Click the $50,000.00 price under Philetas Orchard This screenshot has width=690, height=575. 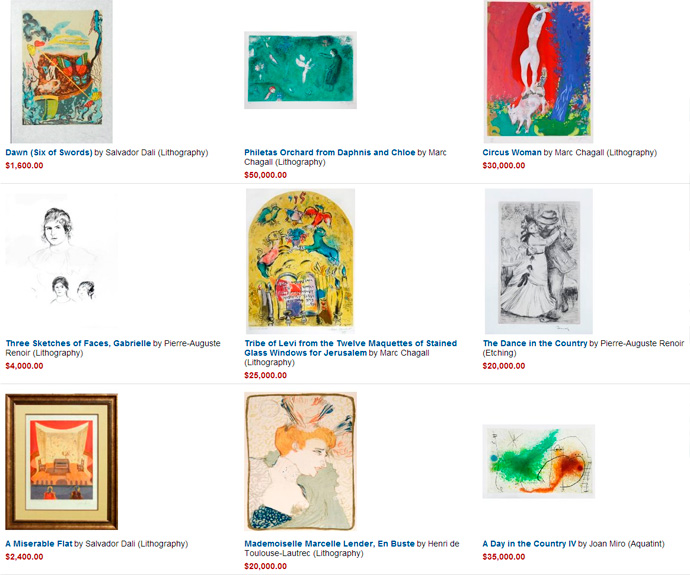(265, 175)
